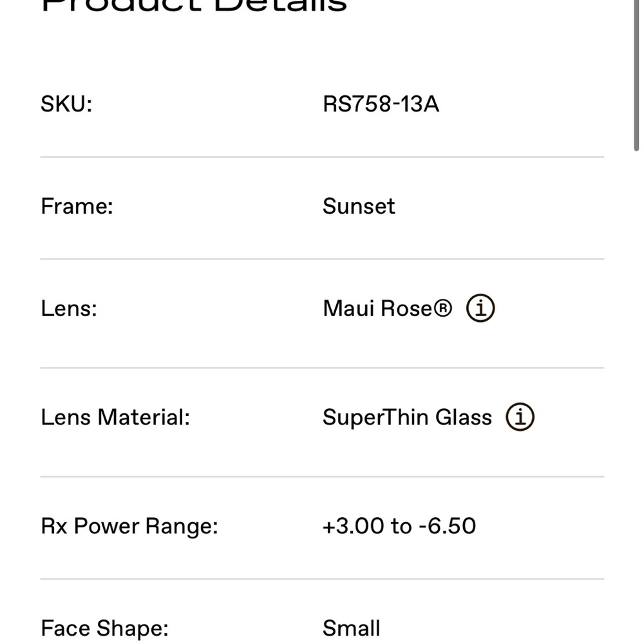This screenshot has width=644, height=644.
Task: Open the SuperThin Glass info icon
Action: tap(520, 417)
